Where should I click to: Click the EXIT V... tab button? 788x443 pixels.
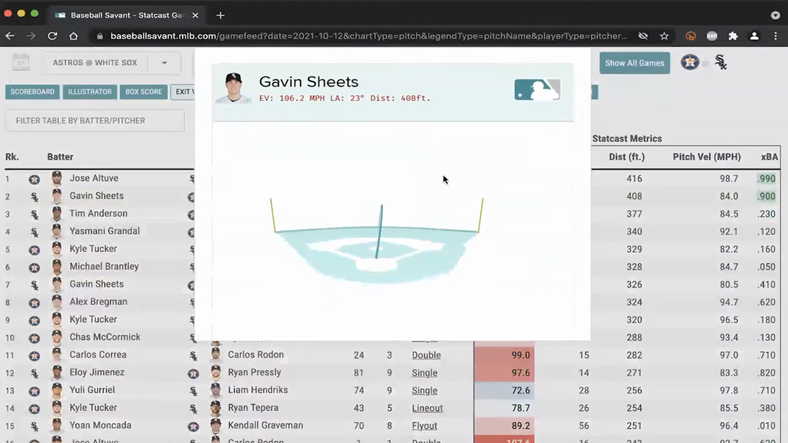click(x=183, y=92)
